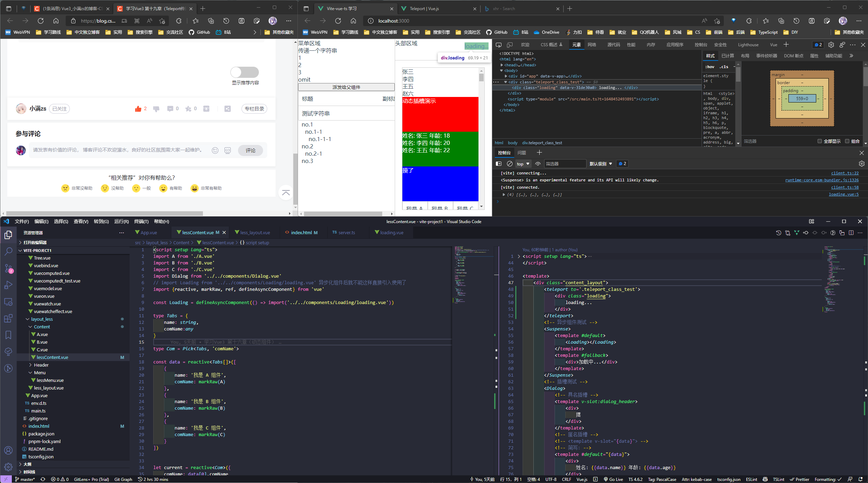Open VS Code Manage settings gear
The image size is (868, 483).
(x=8, y=467)
